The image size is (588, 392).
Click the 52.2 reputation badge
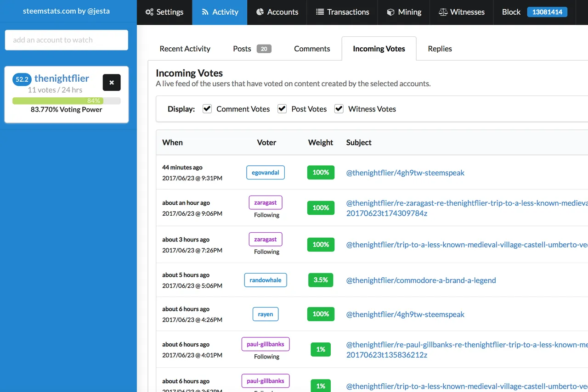(x=22, y=79)
